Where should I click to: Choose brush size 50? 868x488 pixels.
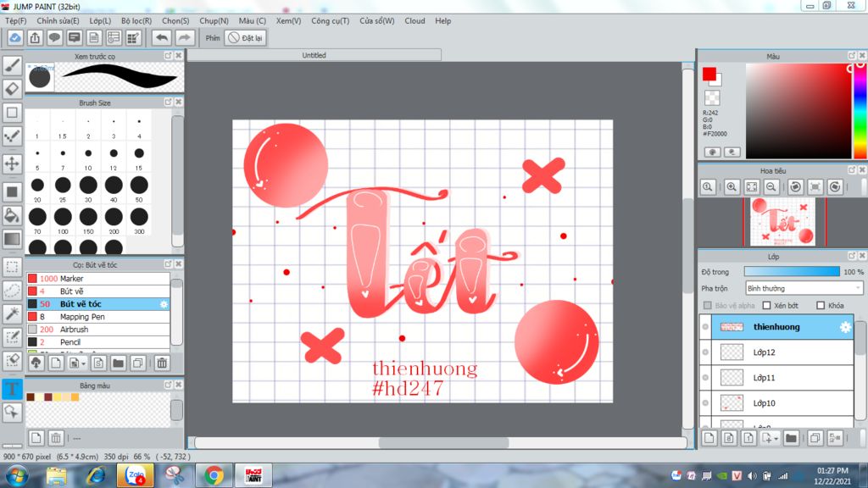click(139, 188)
